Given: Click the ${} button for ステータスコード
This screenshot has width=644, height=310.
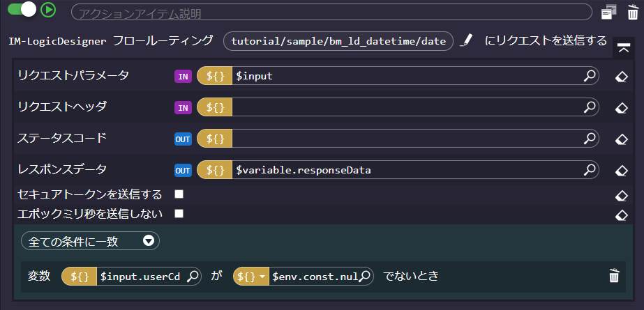Looking at the screenshot, I should (x=215, y=139).
